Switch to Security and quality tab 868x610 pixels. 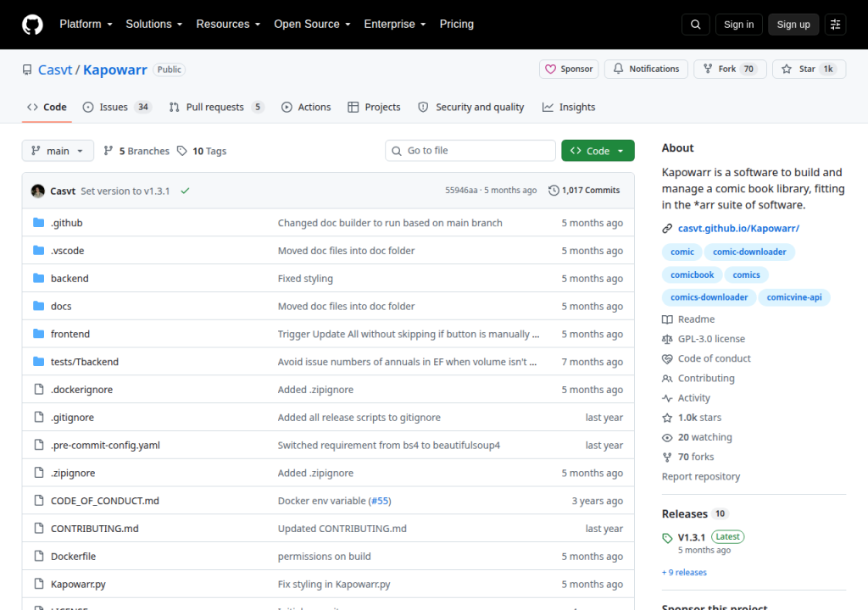(471, 107)
